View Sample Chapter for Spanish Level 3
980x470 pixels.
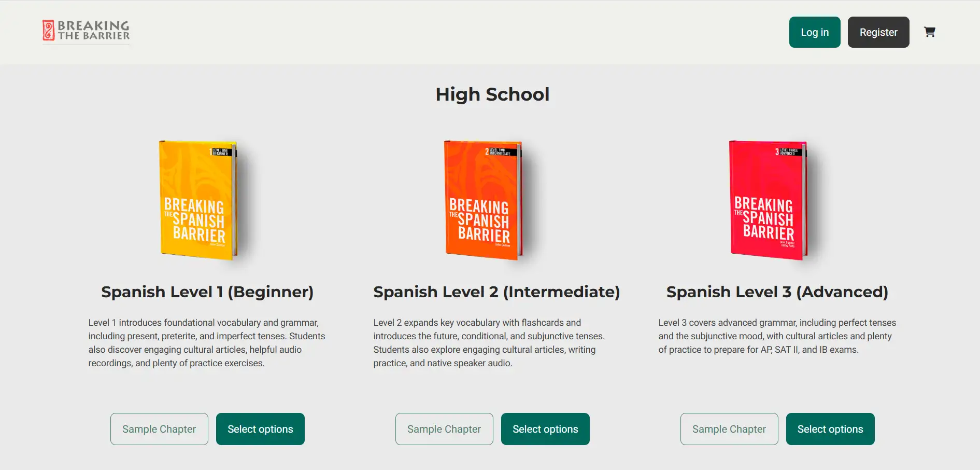click(x=729, y=429)
